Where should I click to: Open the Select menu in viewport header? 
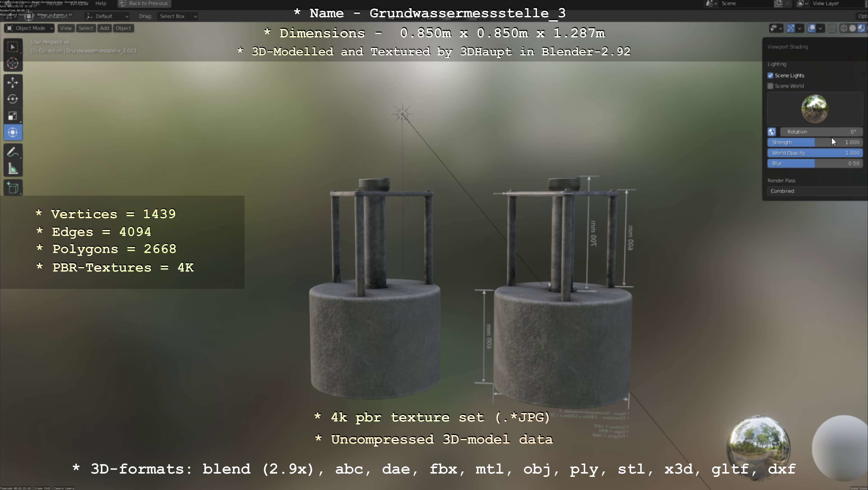[x=86, y=28]
